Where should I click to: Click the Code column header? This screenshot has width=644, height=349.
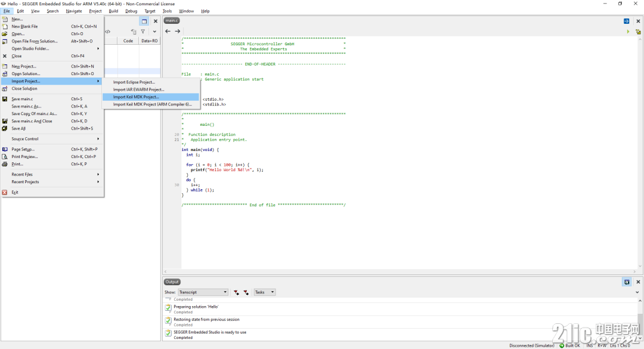(x=128, y=41)
